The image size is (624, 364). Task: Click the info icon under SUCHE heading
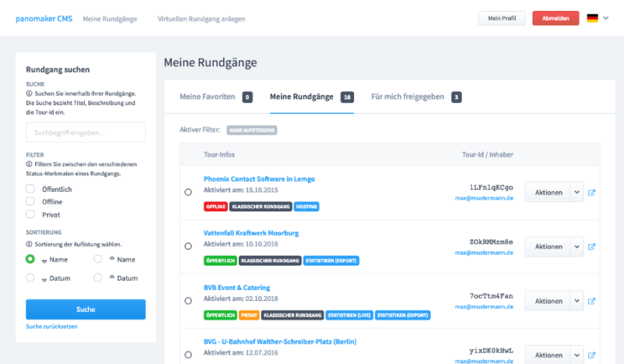(x=29, y=94)
